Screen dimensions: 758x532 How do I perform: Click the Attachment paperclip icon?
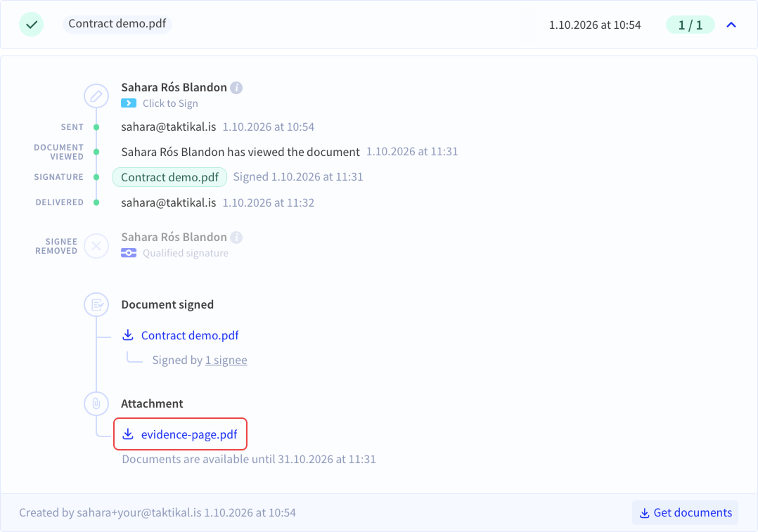tap(96, 403)
